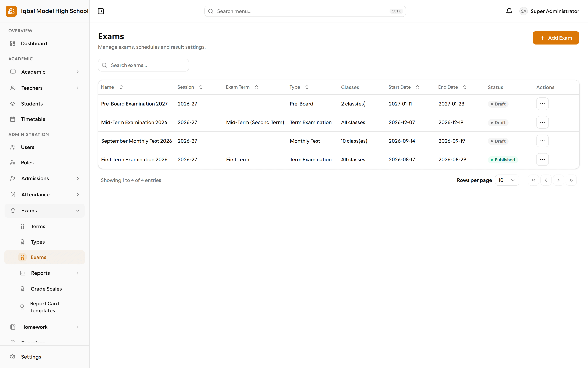
Task: Click the Admissions user-plus icon
Action: click(x=13, y=178)
